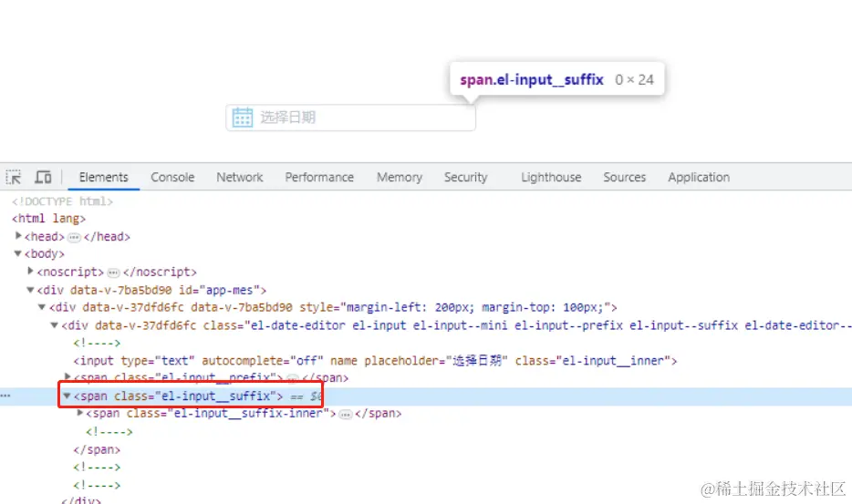Open the three-dots row actions gutter
This screenshot has height=504, width=852.
pos(5,396)
